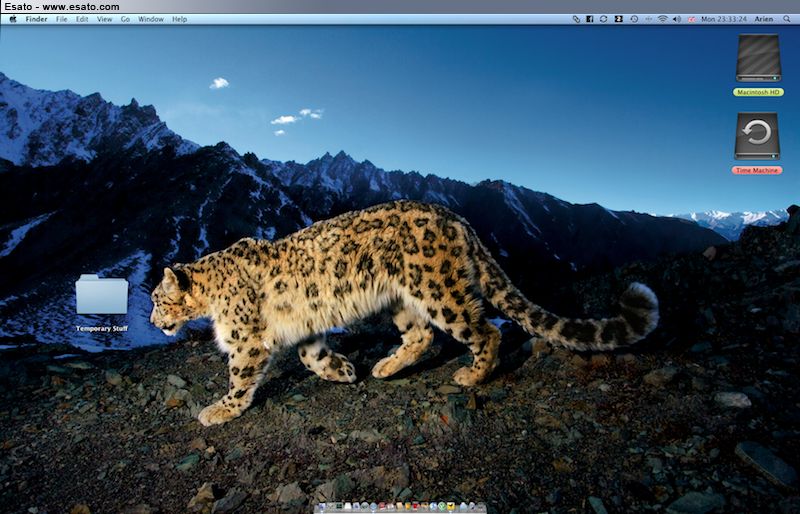800x514 pixels.
Task: Select the Time Machine drive icon
Action: (757, 136)
